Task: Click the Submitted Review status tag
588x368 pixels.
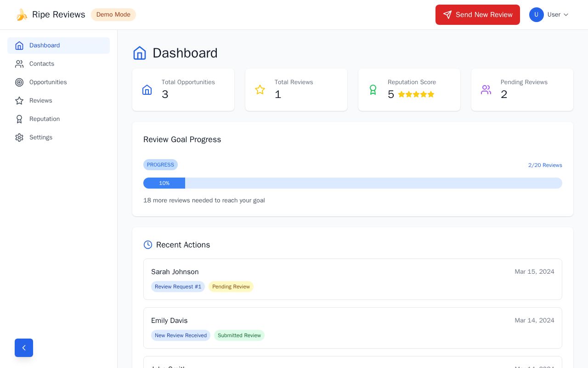Action: (239, 335)
